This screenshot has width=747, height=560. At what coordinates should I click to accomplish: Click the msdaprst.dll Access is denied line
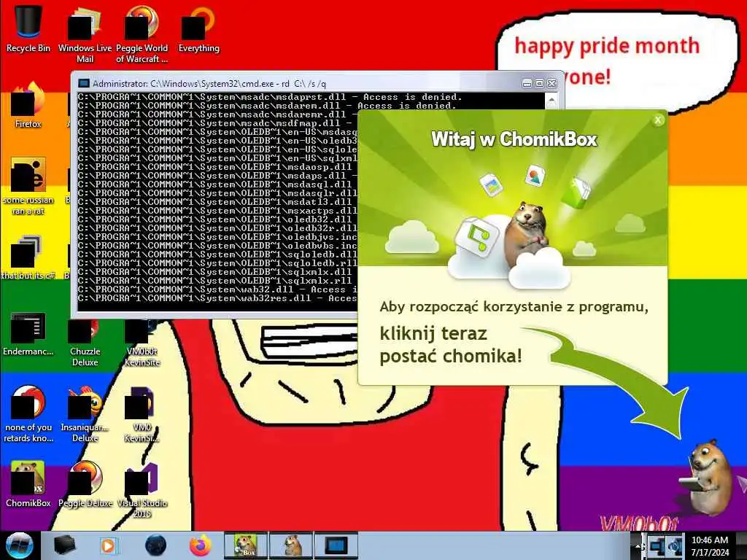(x=270, y=97)
